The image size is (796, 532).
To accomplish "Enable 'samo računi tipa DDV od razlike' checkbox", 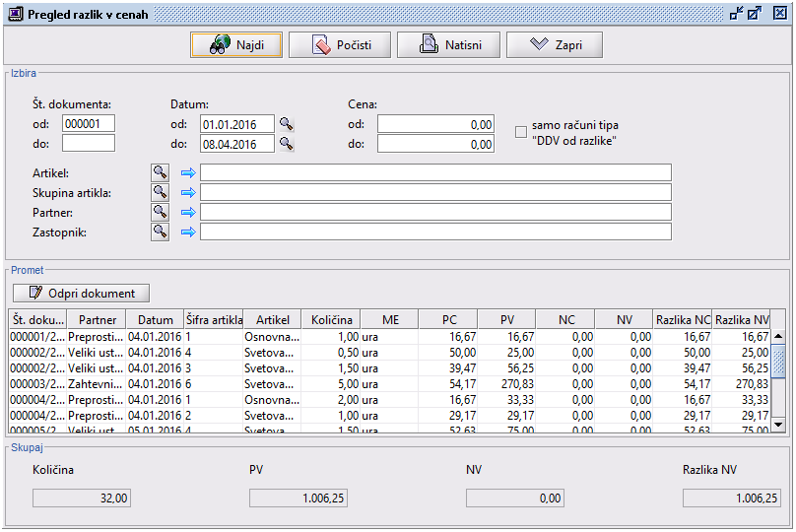I will coord(521,131).
